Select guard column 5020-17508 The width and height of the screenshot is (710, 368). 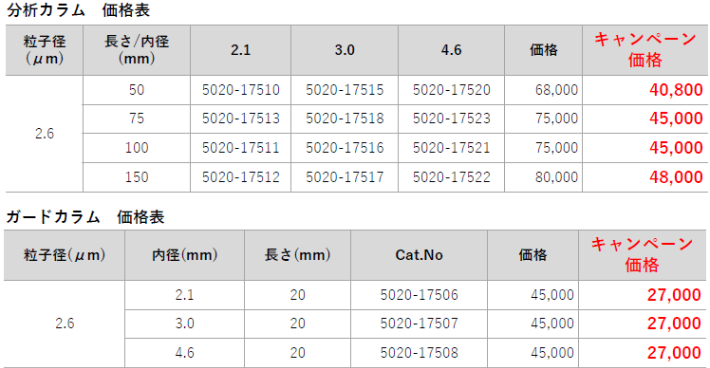point(419,352)
